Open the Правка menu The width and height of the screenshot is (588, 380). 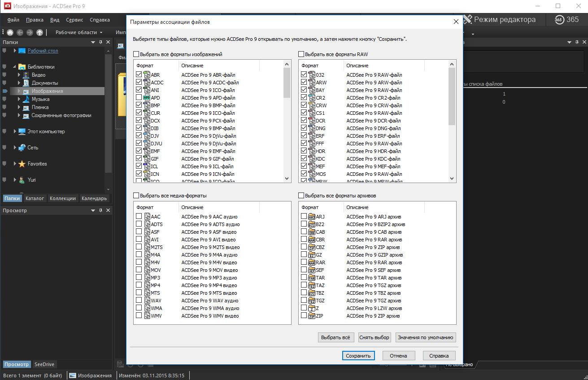(35, 20)
